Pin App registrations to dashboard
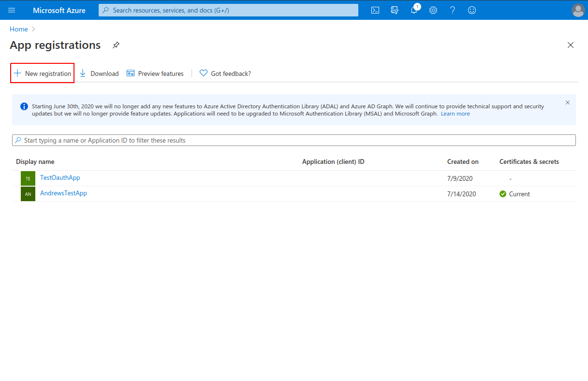Screen dimensions: 588x381 click(116, 45)
